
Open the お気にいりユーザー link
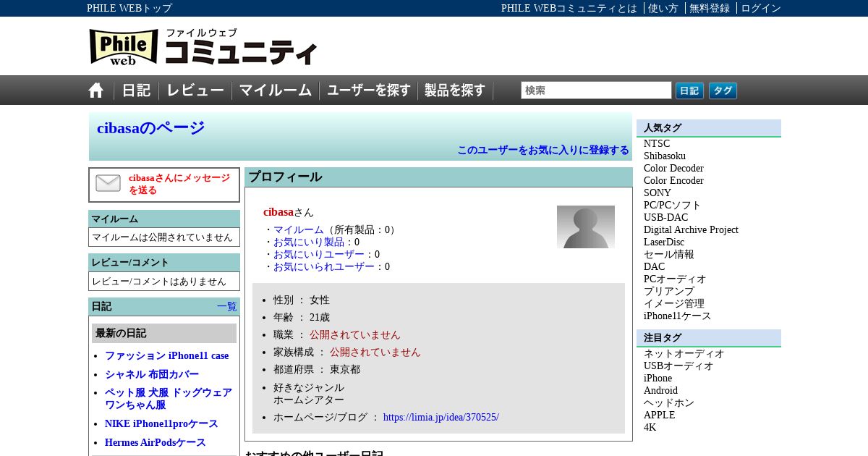pyautogui.click(x=319, y=254)
